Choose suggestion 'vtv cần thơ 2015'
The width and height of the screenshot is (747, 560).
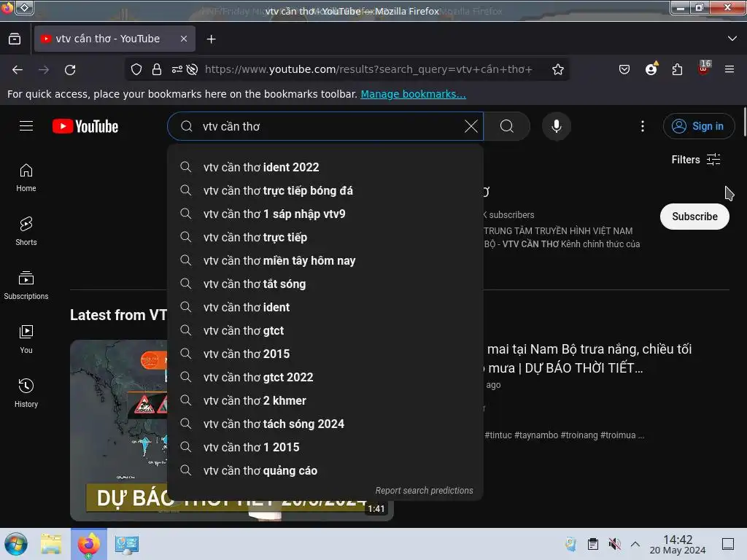325,354
